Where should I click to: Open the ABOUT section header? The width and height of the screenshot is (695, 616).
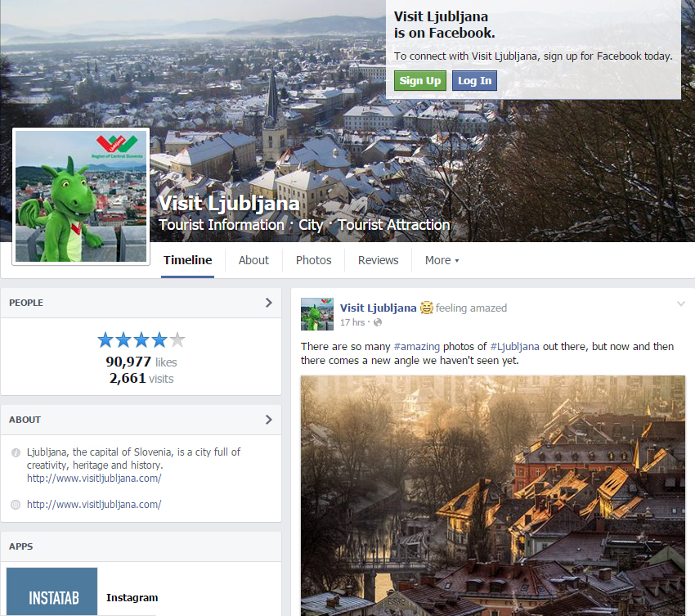coord(25,420)
